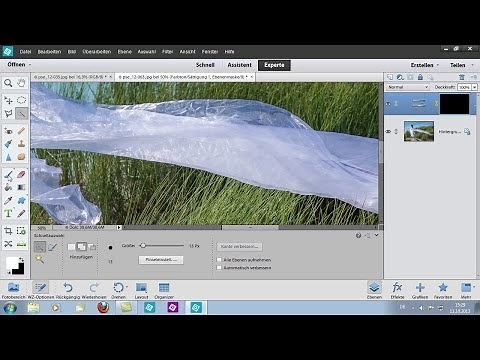The height and width of the screenshot is (360, 480).
Task: Click the new layer icon
Action: coord(390,77)
